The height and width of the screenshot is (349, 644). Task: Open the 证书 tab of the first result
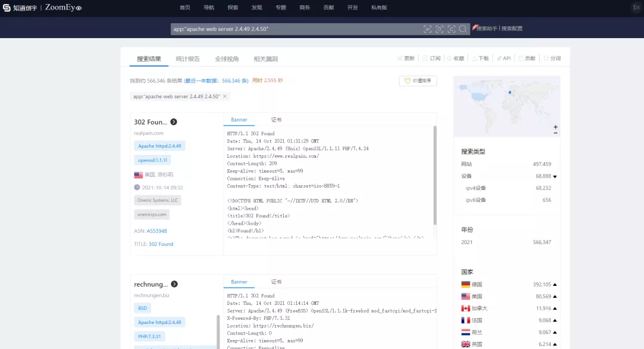click(x=277, y=119)
